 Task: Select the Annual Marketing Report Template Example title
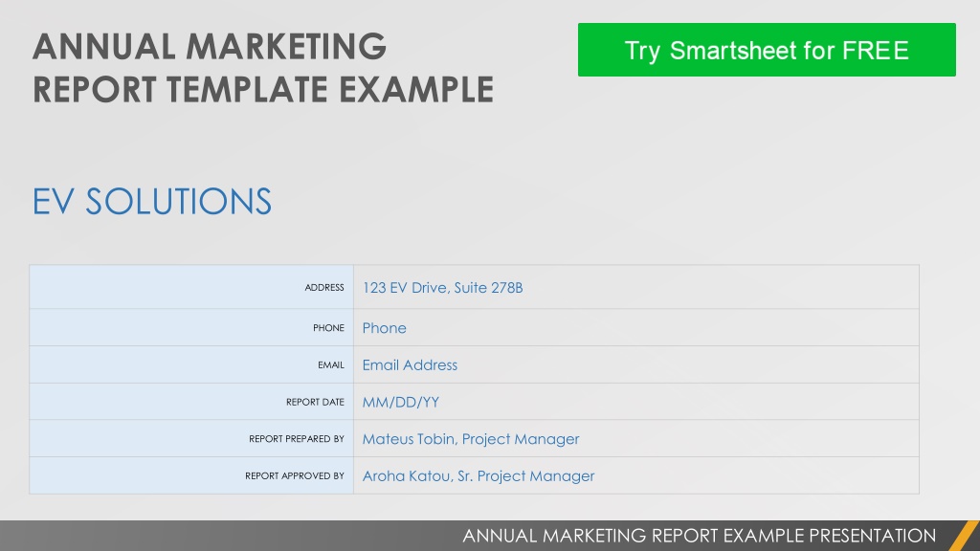coord(263,68)
